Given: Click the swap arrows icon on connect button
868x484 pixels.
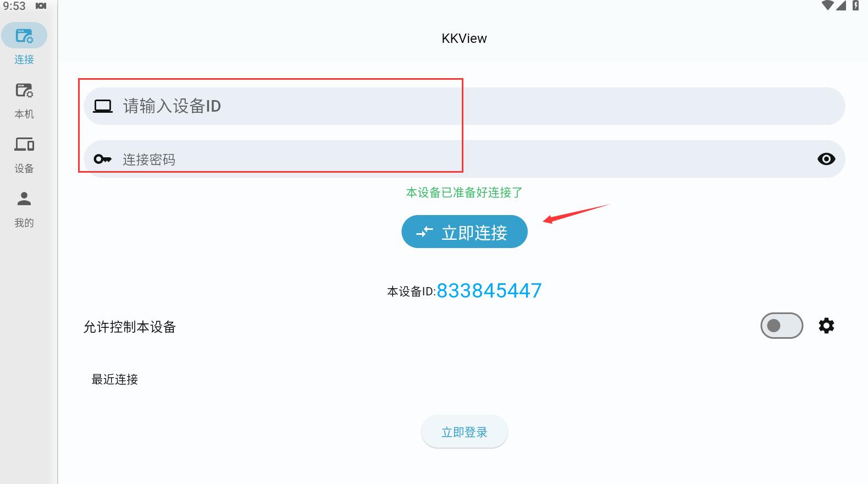Looking at the screenshot, I should (x=424, y=232).
